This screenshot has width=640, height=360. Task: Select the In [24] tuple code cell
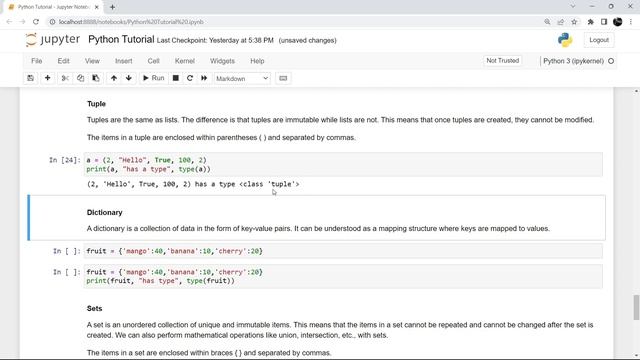pyautogui.click(x=343, y=164)
